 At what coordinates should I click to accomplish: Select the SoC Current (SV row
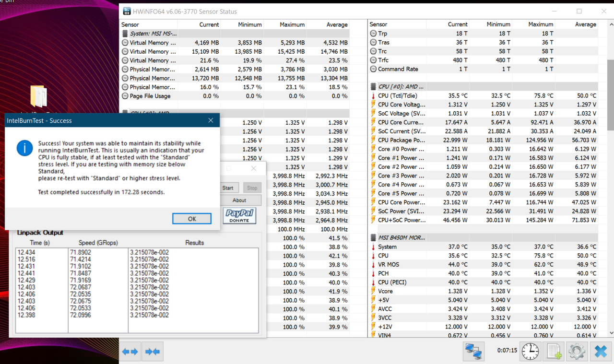[x=484, y=131]
